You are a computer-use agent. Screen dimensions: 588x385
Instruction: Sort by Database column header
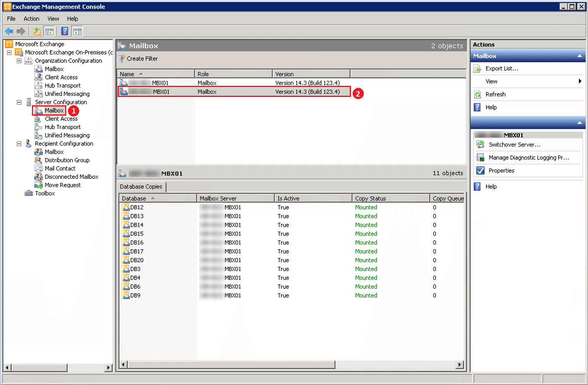pyautogui.click(x=158, y=198)
